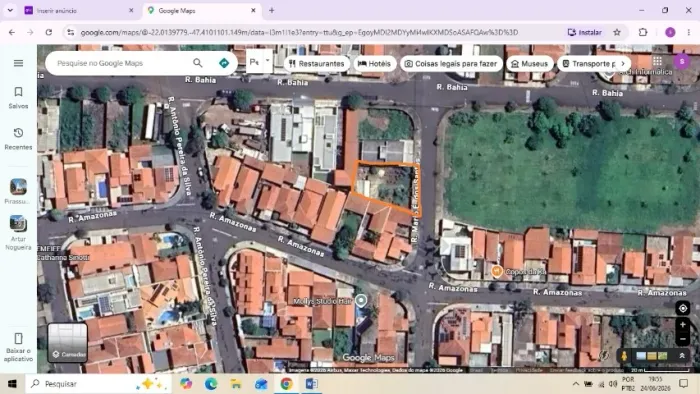This screenshot has width=700, height=394.
Task: Click the address bar URL
Action: pos(299,32)
